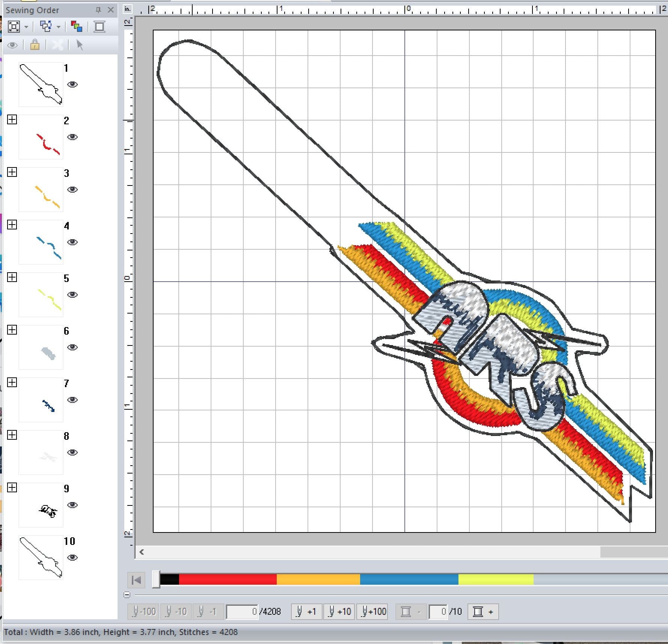Image resolution: width=668 pixels, height=644 pixels.
Task: Advance forward 100 stitches
Action: point(372,612)
